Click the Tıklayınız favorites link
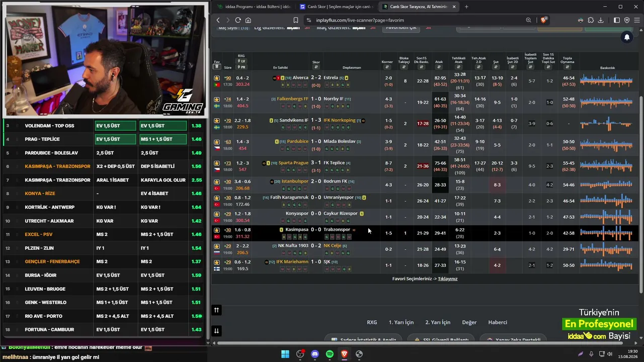Viewport: 644px width, 362px height. [448, 279]
